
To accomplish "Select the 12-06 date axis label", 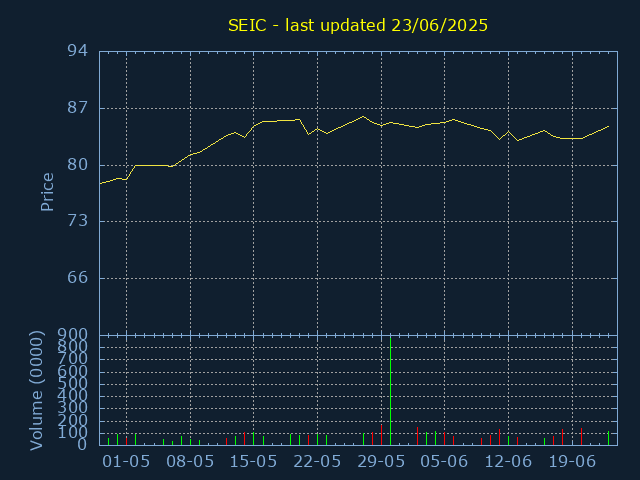I will [508, 462].
